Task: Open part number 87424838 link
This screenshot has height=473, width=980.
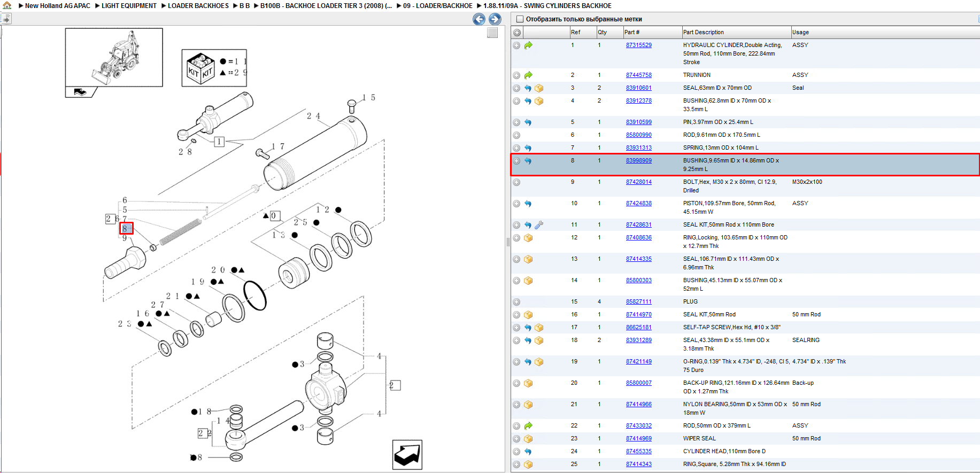Action: 639,204
